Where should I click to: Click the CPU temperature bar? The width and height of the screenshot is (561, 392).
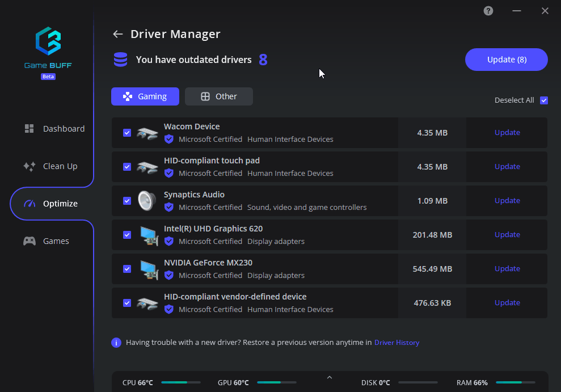pyautogui.click(x=181, y=382)
